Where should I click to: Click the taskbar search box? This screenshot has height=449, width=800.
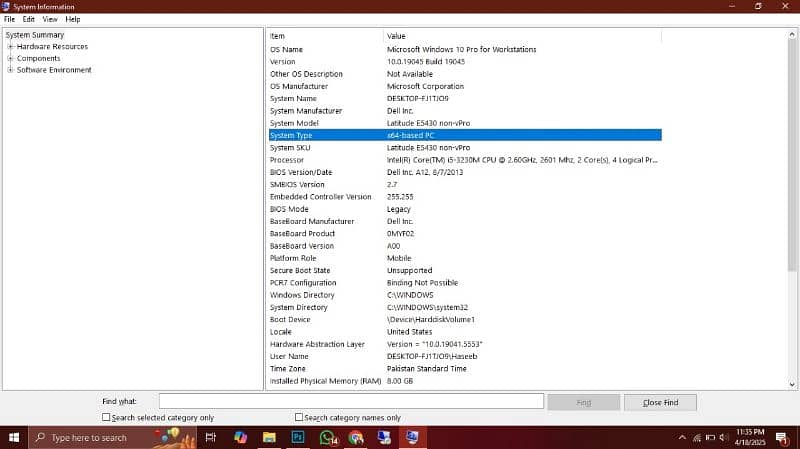click(112, 437)
